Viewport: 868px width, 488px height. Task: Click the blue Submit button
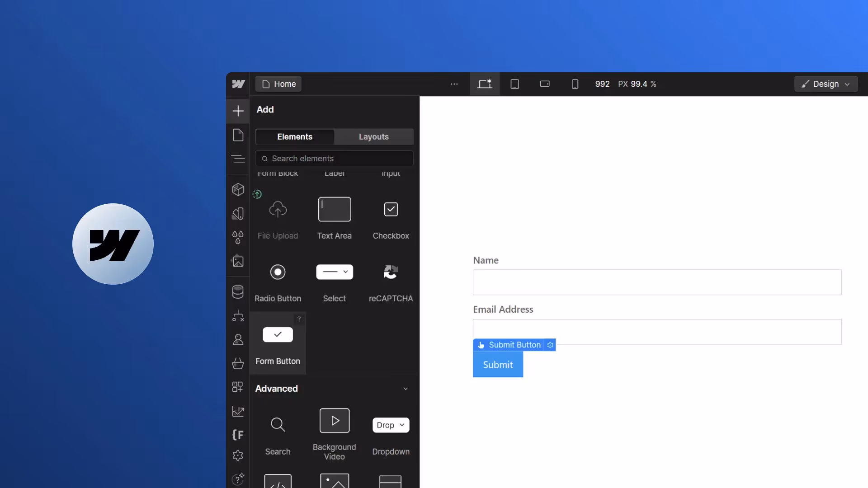(x=498, y=365)
